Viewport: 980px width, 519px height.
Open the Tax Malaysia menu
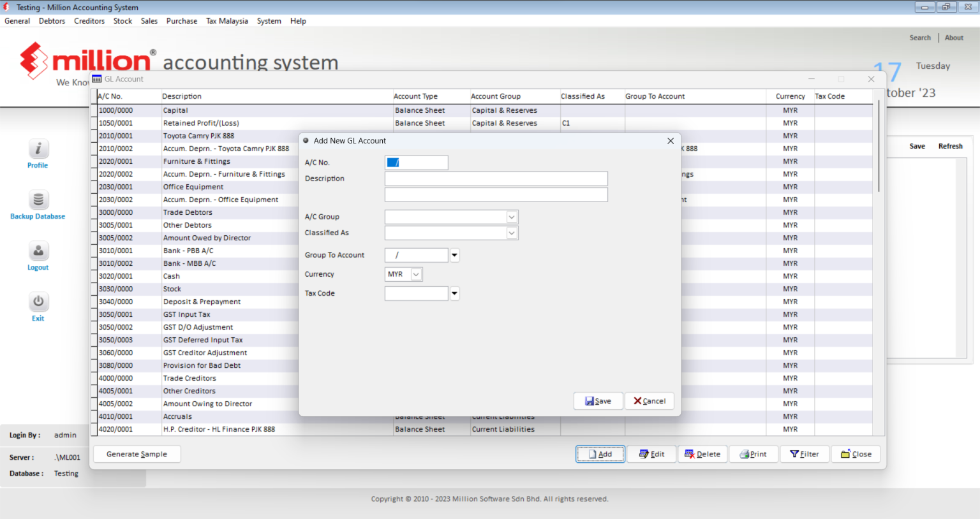coord(226,20)
